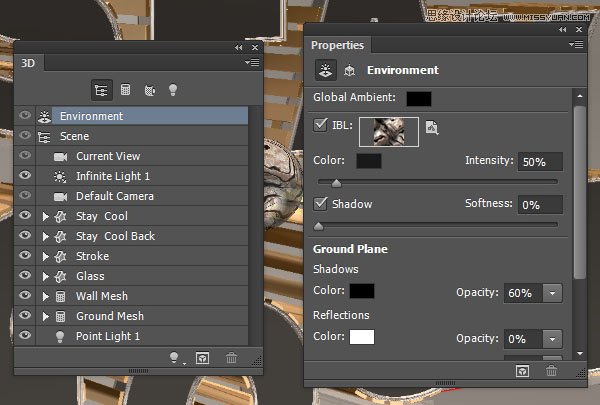
Task: Filter 3D panel by whole scene
Action: click(x=101, y=89)
